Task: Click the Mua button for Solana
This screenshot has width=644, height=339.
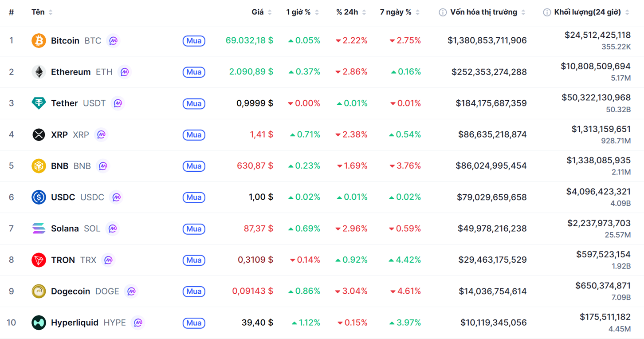Action: click(x=194, y=229)
